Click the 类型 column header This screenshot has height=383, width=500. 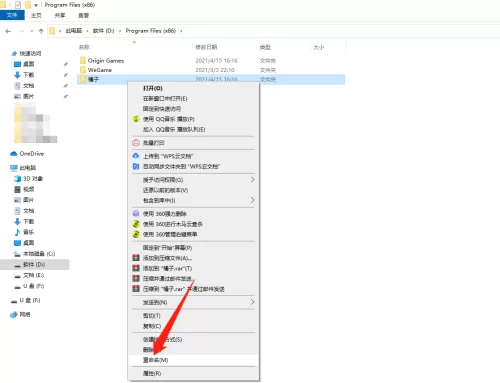click(x=265, y=47)
